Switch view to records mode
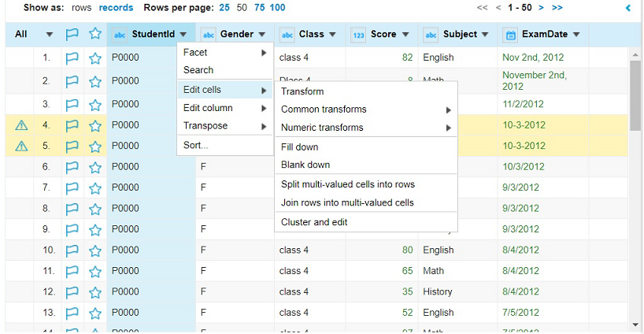Image resolution: width=644 pixels, height=334 pixels. tap(116, 7)
